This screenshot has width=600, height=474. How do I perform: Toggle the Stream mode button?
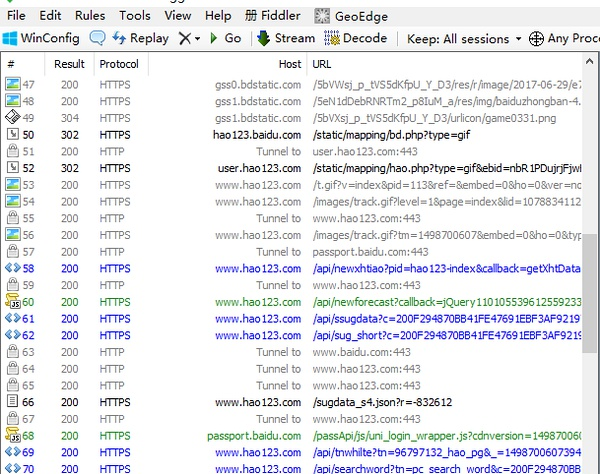[285, 38]
